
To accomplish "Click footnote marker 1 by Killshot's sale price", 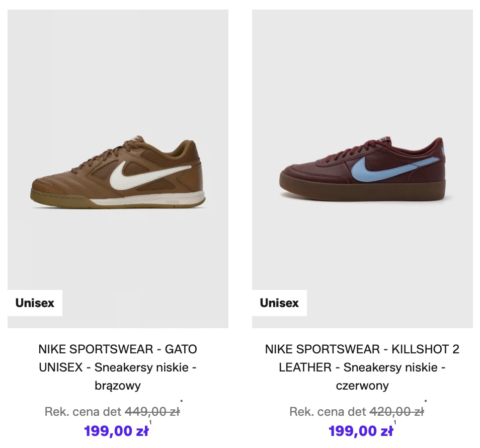I will (395, 423).
